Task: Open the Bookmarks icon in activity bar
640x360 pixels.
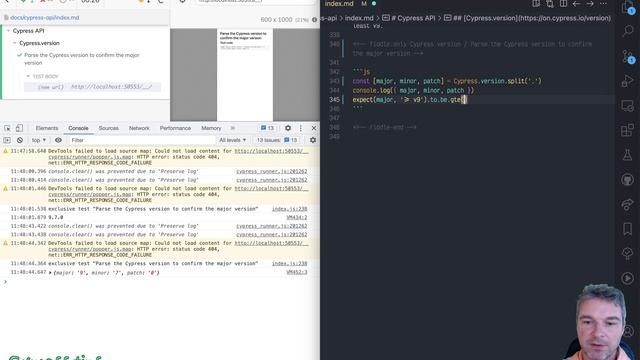Action: tap(628, 229)
